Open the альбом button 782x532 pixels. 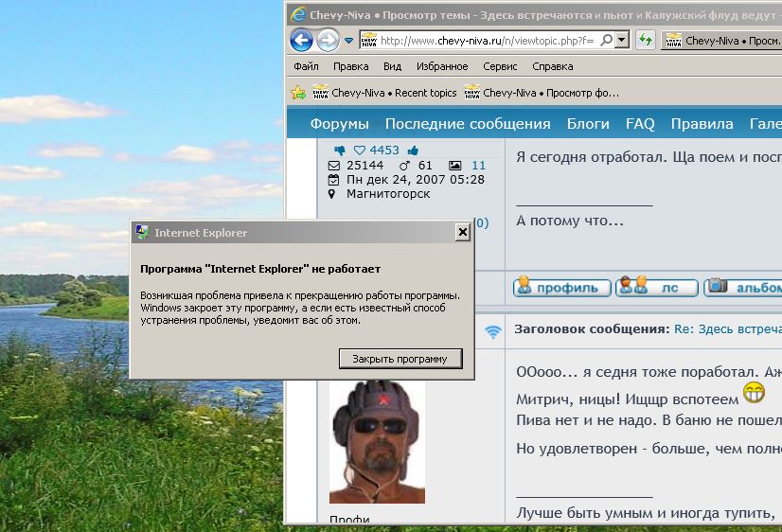tap(743, 287)
